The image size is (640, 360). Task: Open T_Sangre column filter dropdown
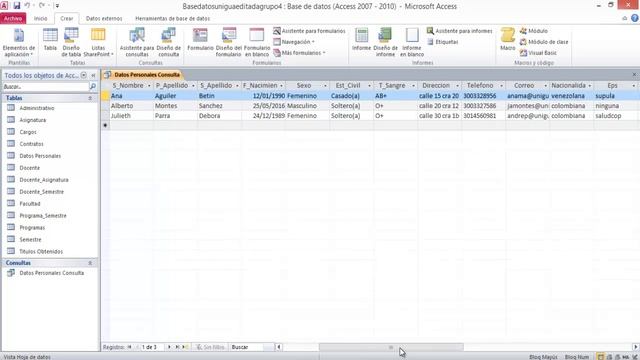click(x=413, y=86)
